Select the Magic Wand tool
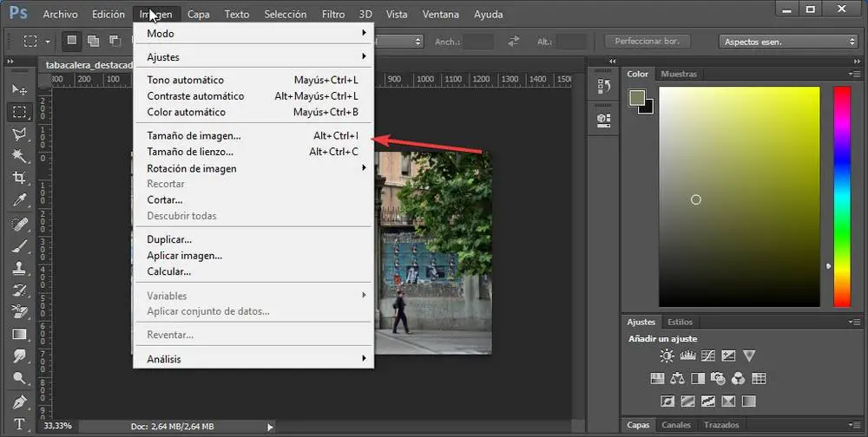This screenshot has width=868, height=437. (19, 156)
